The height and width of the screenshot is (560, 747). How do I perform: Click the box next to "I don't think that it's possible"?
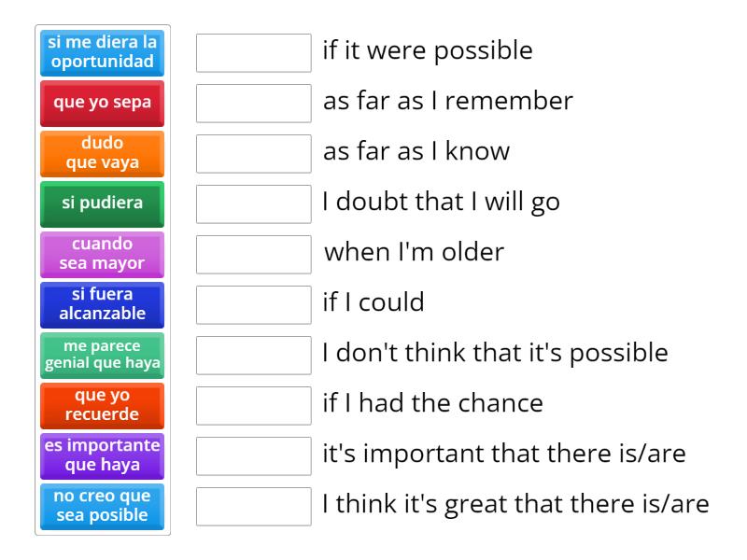tap(253, 355)
